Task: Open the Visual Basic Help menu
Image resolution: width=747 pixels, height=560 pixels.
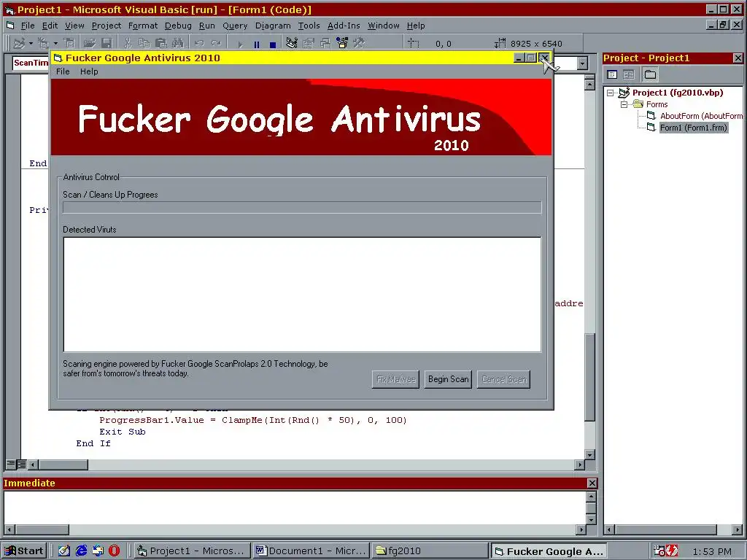Action: (415, 26)
